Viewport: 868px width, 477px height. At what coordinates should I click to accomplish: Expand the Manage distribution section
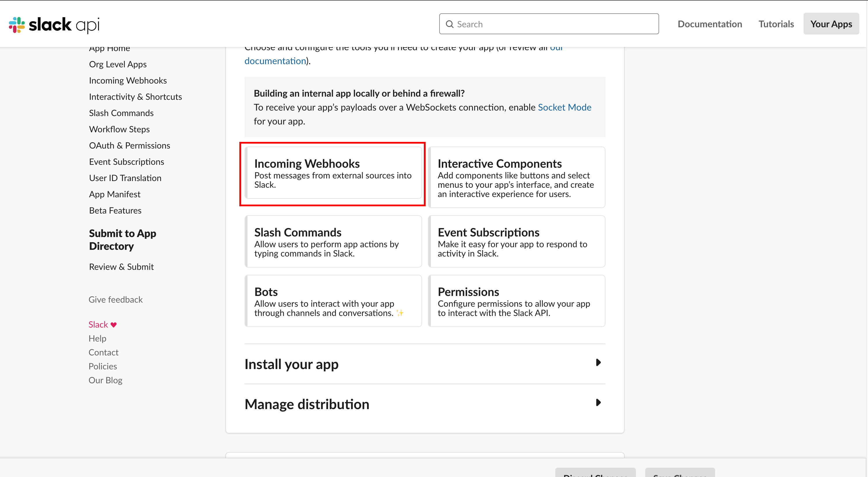(424, 404)
